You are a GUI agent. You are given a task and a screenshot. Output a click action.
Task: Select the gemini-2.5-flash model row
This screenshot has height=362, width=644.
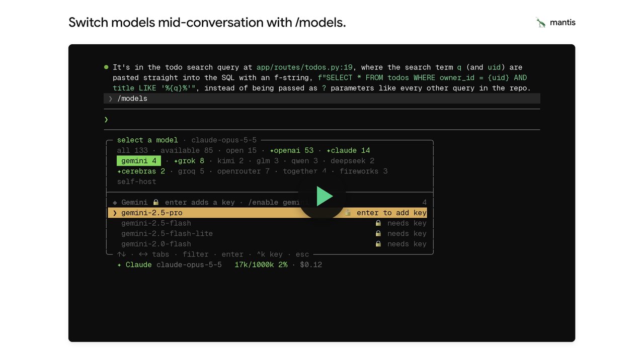[x=267, y=223]
